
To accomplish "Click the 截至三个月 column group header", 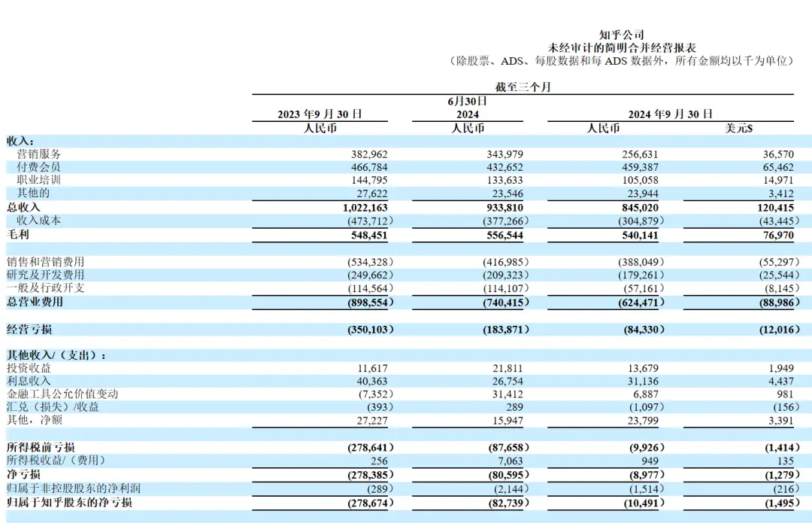I will (523, 87).
